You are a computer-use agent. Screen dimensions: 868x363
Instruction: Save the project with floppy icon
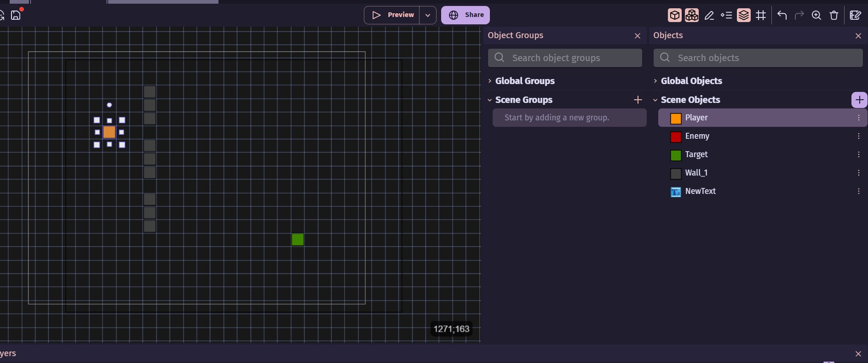[16, 15]
